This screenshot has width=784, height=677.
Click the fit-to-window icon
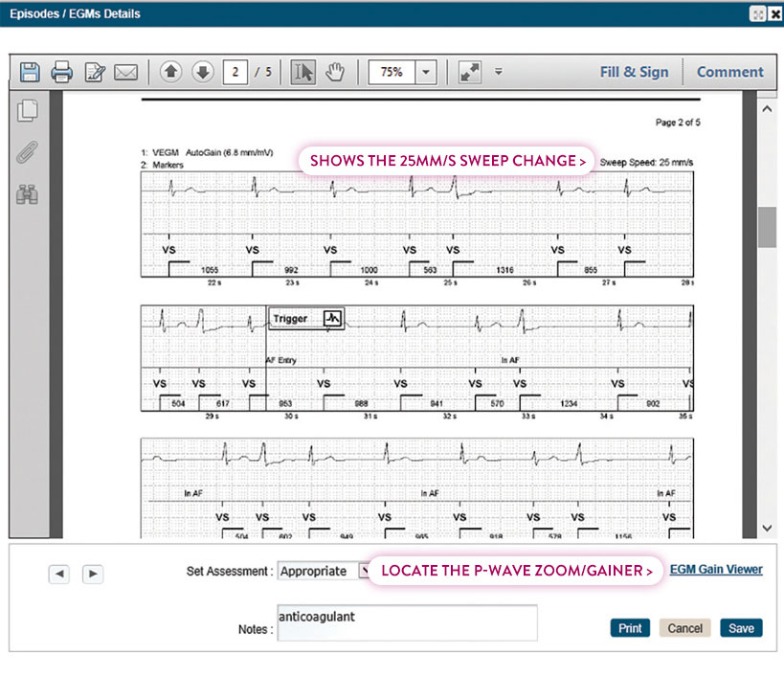point(468,72)
